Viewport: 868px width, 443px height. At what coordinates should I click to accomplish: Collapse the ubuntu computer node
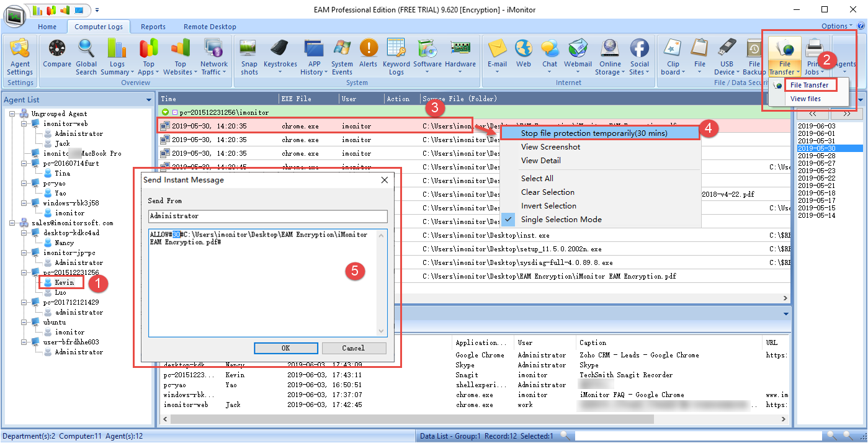click(25, 322)
